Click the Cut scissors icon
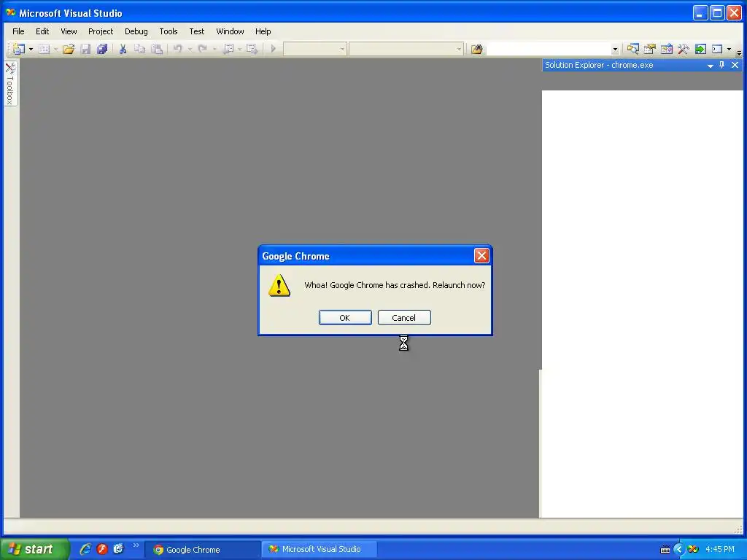747x560 pixels. coord(123,49)
